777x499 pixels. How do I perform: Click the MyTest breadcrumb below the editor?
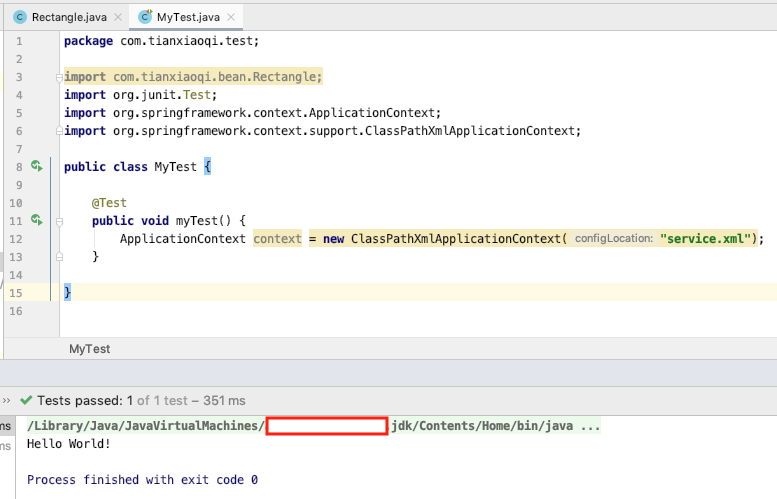click(x=89, y=349)
